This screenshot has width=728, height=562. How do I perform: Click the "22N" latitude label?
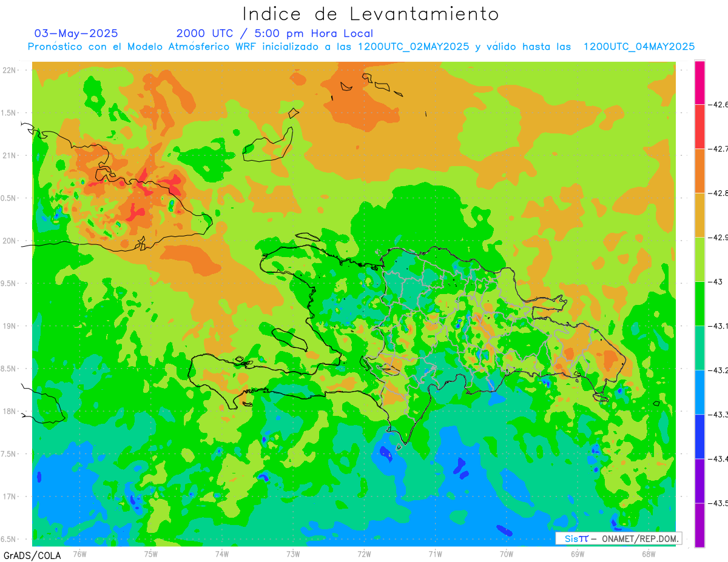click(10, 70)
